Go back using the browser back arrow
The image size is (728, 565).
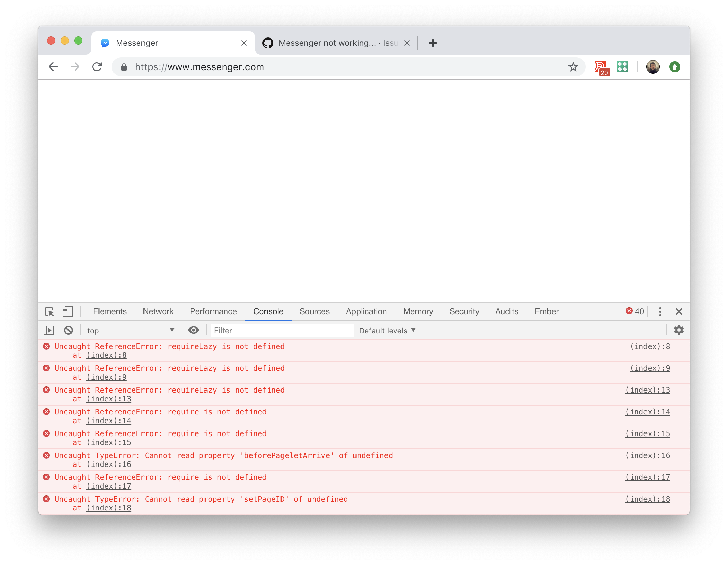pyautogui.click(x=53, y=67)
